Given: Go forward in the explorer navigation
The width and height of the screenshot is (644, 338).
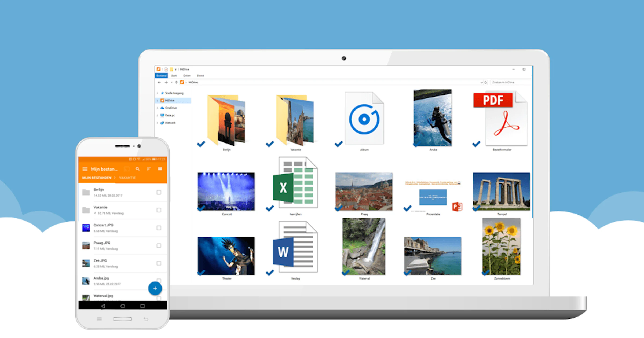Looking at the screenshot, I should (166, 82).
